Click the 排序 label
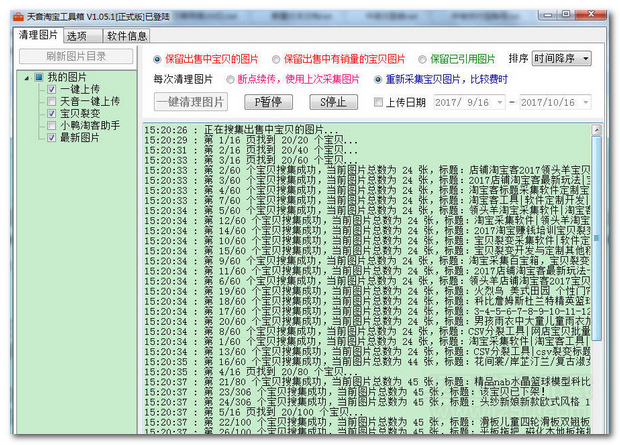The image size is (620, 445). tap(518, 59)
